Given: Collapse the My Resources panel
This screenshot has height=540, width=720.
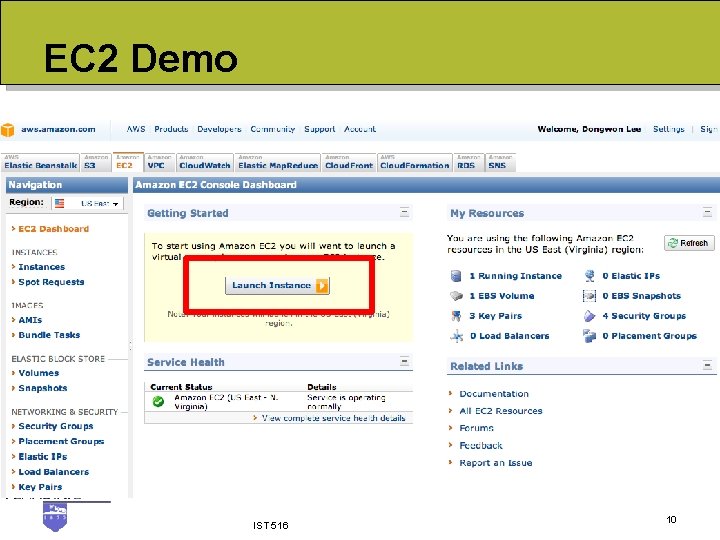Looking at the screenshot, I should [x=707, y=213].
